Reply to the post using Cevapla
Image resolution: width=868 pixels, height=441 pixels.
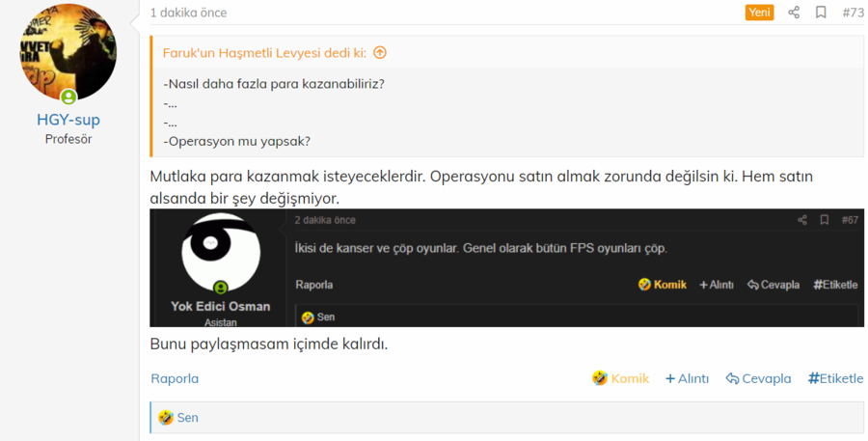pyautogui.click(x=758, y=378)
